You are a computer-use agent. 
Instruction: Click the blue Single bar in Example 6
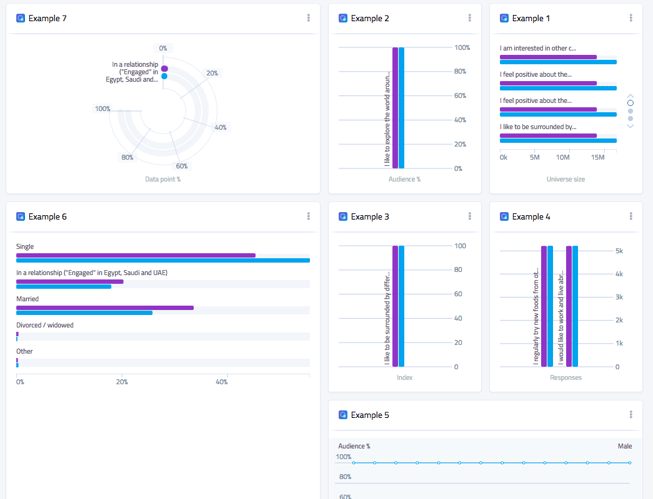[x=162, y=261]
